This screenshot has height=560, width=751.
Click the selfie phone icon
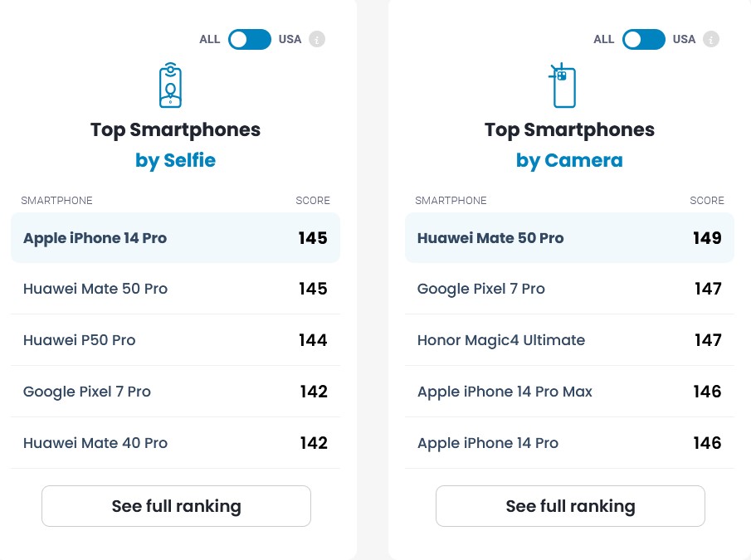click(x=170, y=85)
